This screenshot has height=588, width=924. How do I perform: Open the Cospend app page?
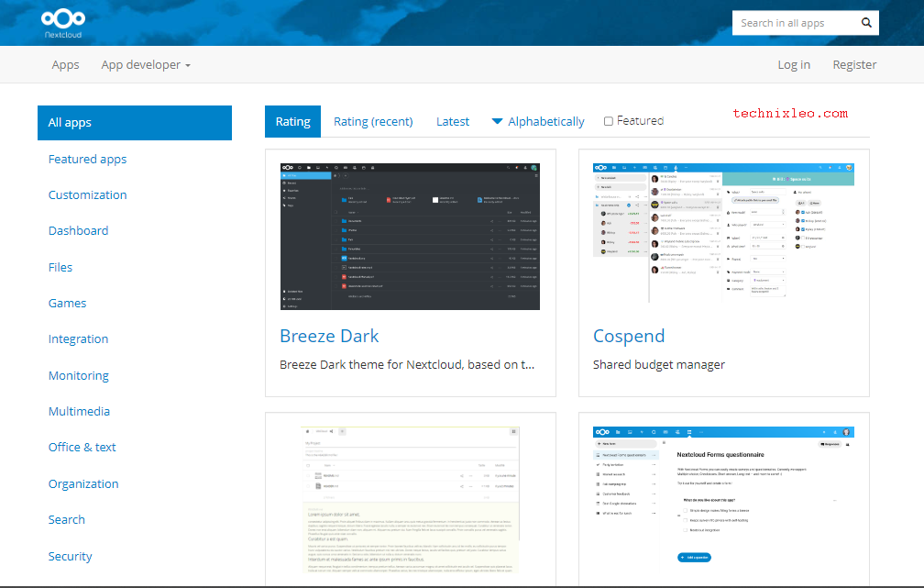629,336
